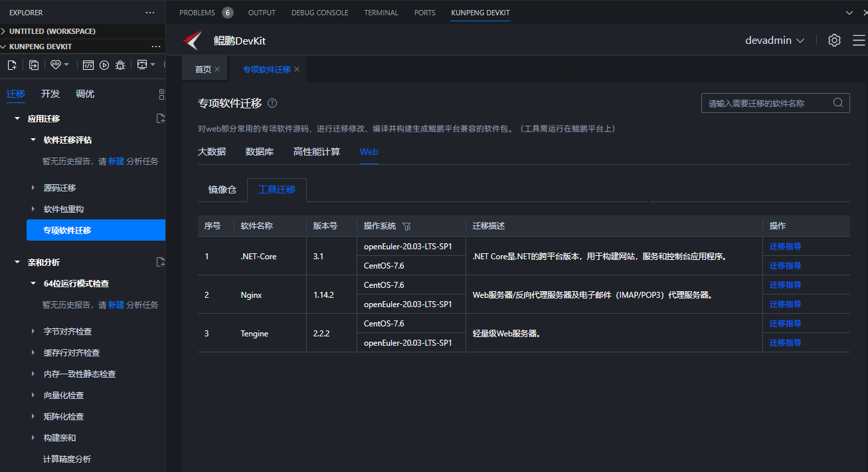Close the 首页 tab
The width and height of the screenshot is (868, 472).
click(x=217, y=69)
